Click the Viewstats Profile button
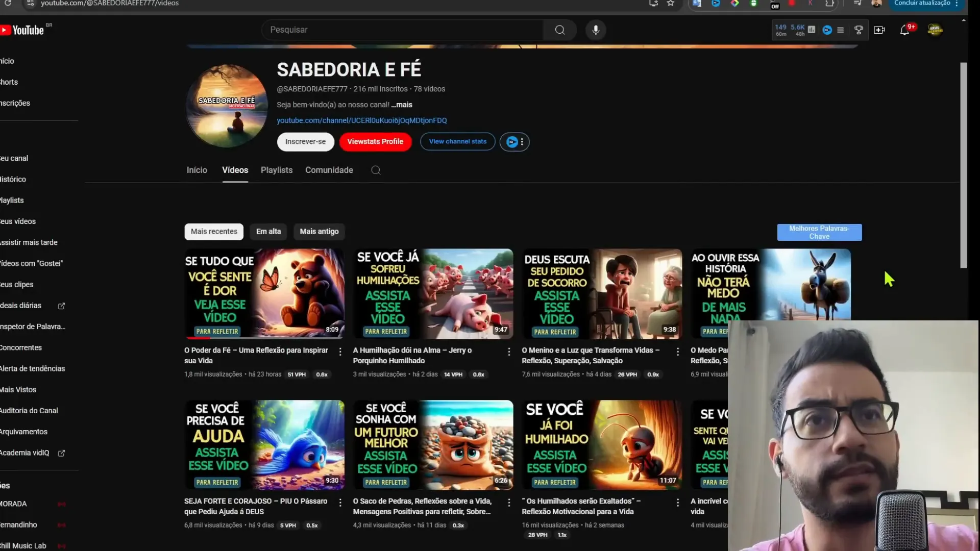The width and height of the screenshot is (980, 551). [375, 142]
